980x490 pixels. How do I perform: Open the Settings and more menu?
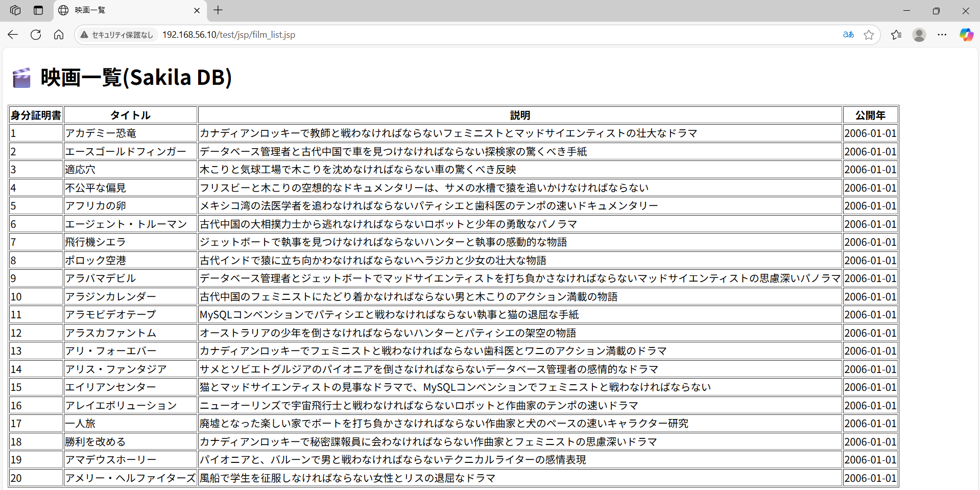click(943, 35)
